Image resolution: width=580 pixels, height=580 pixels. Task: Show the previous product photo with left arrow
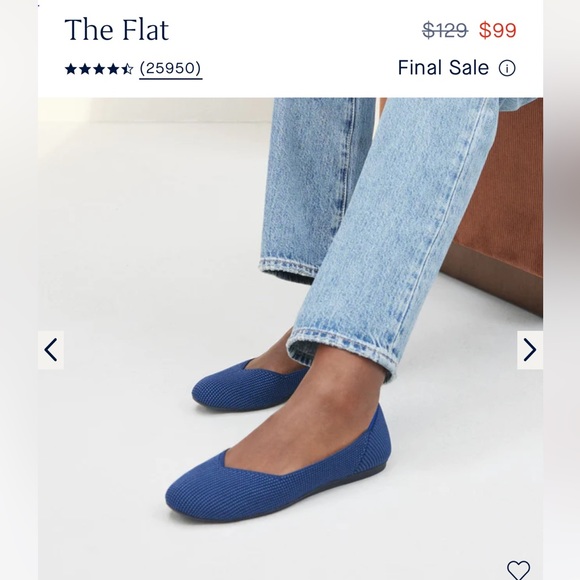(x=51, y=350)
